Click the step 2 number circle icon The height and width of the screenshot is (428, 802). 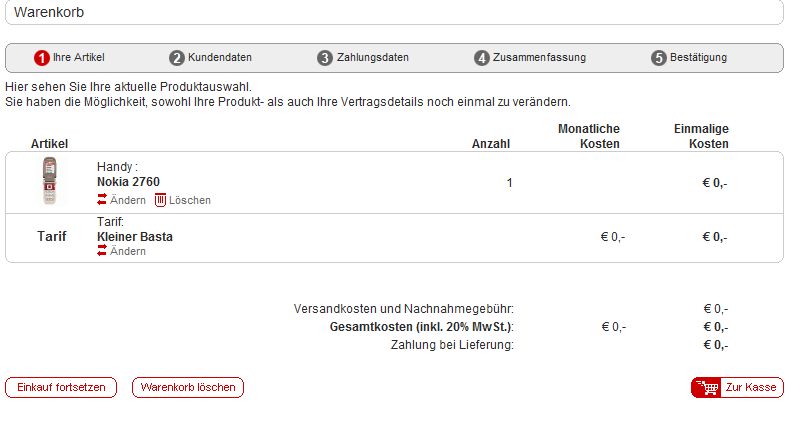point(176,58)
